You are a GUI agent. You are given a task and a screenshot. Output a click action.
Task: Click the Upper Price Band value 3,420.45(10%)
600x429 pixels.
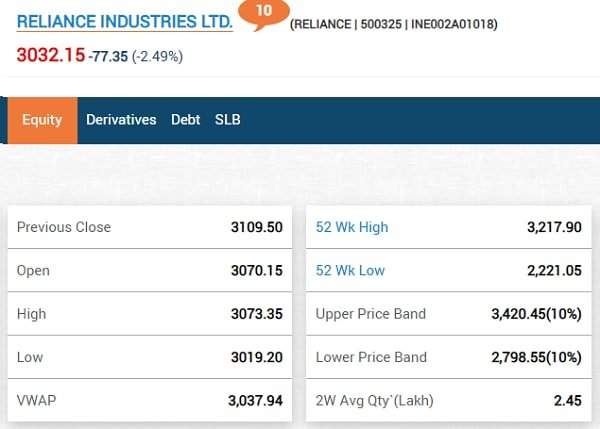(536, 314)
